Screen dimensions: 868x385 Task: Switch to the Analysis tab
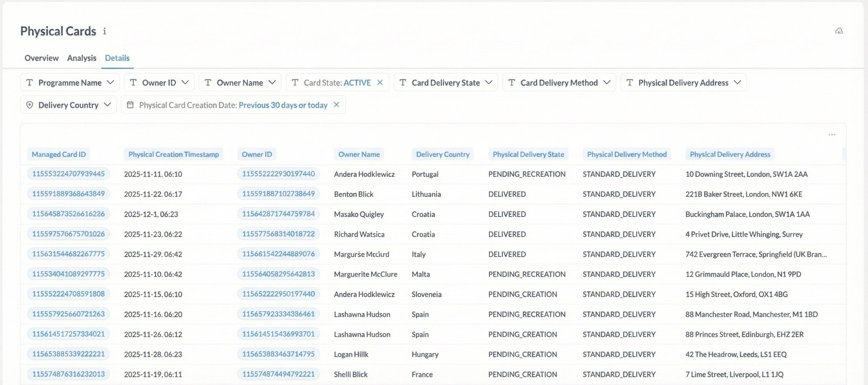point(82,58)
